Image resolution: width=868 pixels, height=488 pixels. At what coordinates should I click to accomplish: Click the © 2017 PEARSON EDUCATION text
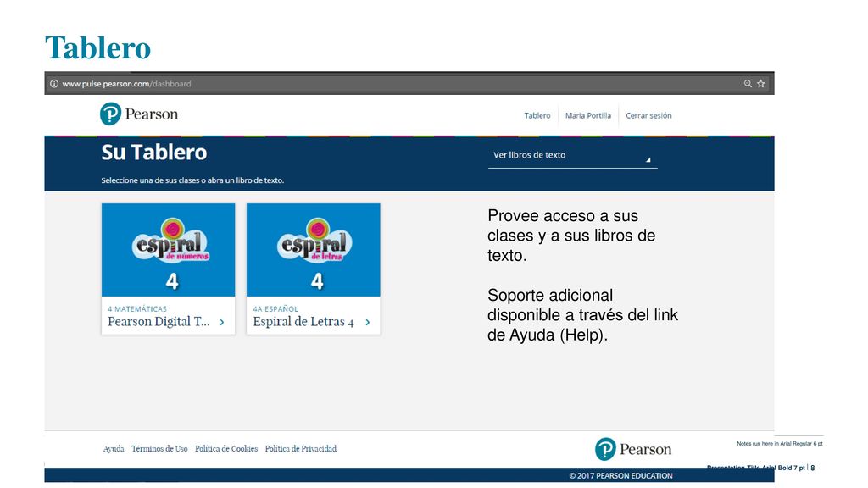click(x=620, y=476)
